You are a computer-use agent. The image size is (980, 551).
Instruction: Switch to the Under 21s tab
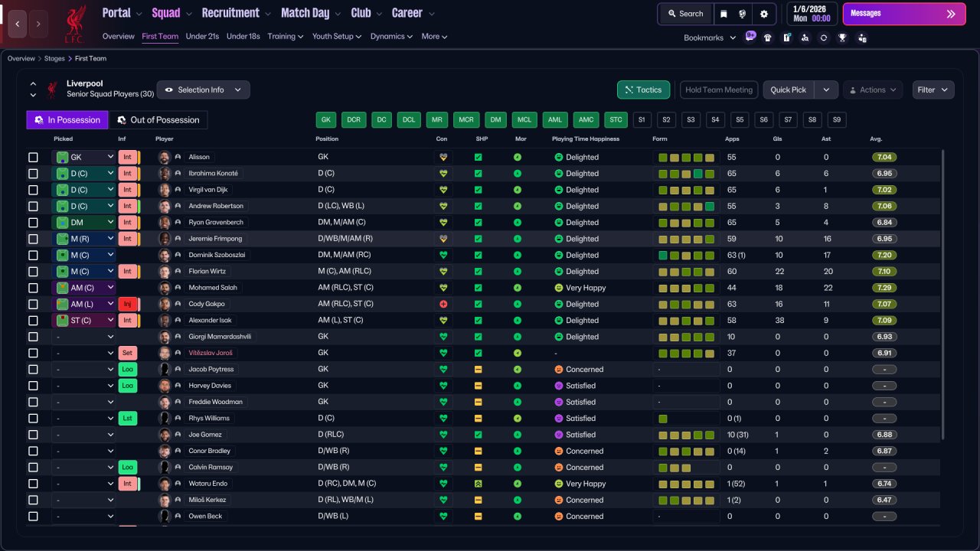[x=202, y=36]
